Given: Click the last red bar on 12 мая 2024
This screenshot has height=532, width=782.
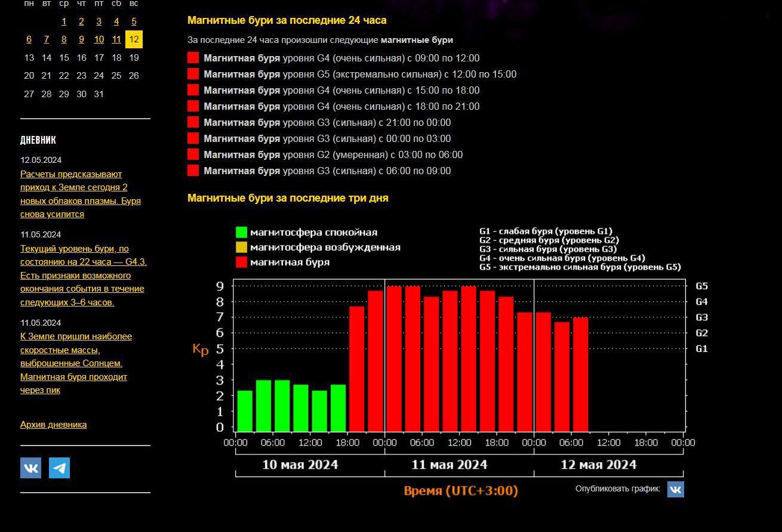Looking at the screenshot, I should [x=580, y=375].
